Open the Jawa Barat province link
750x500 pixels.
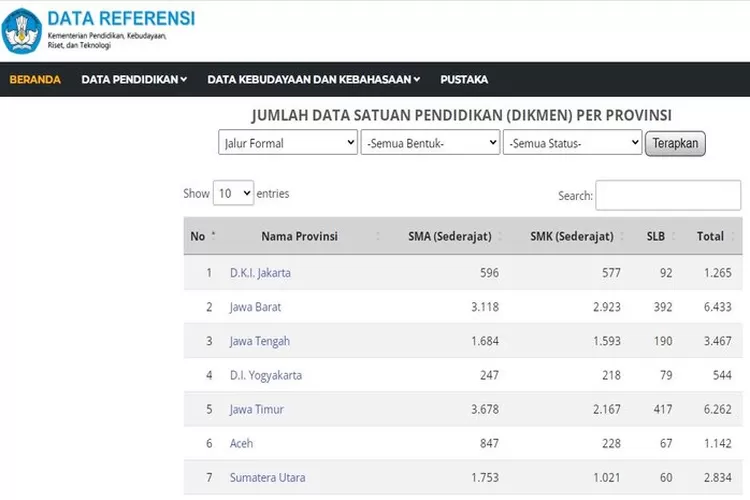[255, 307]
